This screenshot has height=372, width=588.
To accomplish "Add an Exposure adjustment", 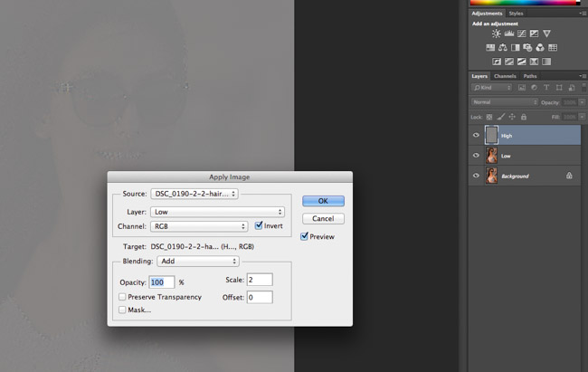I will (x=534, y=33).
